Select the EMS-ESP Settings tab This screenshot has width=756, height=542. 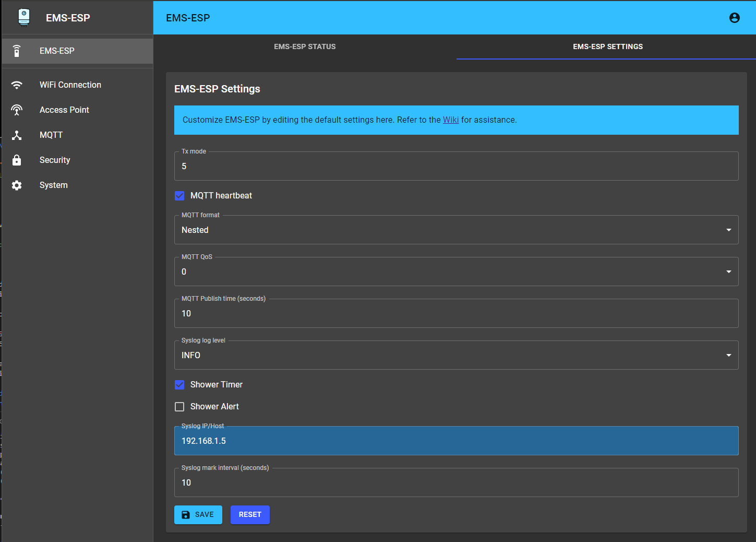(x=607, y=46)
